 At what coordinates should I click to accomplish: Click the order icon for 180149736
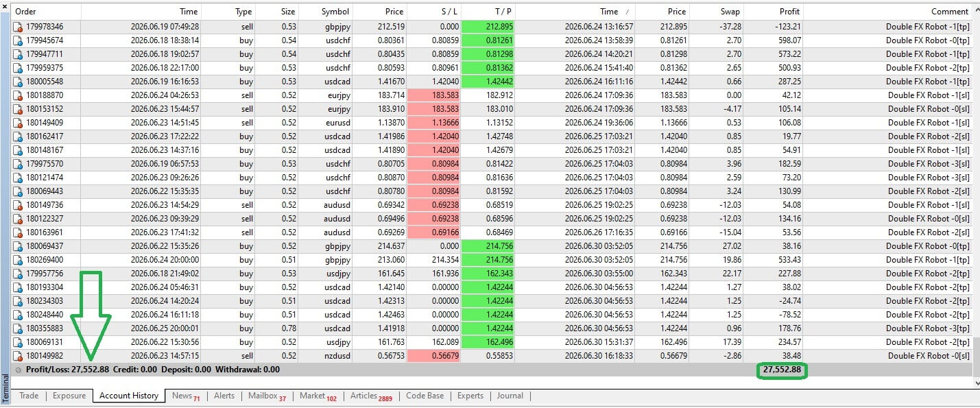[x=18, y=205]
